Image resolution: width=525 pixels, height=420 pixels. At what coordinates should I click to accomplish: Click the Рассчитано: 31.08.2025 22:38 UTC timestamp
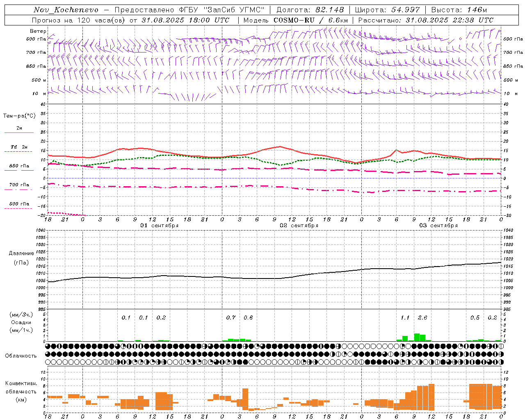coord(426,20)
